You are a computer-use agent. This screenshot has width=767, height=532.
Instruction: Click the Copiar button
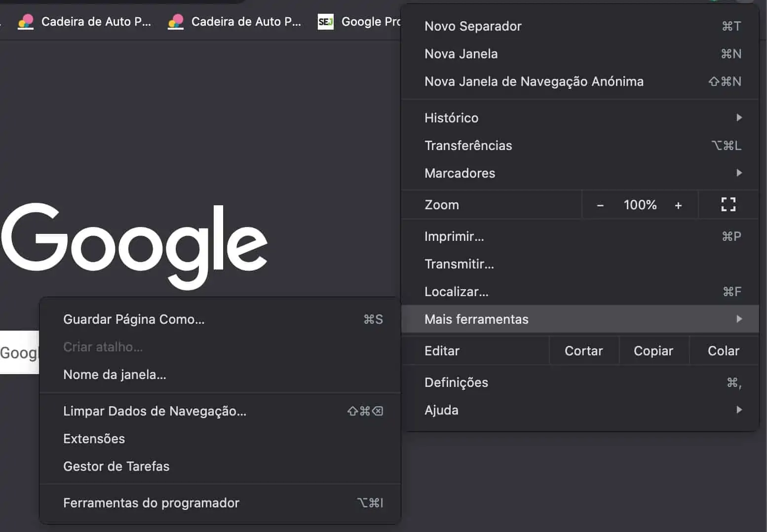(x=653, y=350)
